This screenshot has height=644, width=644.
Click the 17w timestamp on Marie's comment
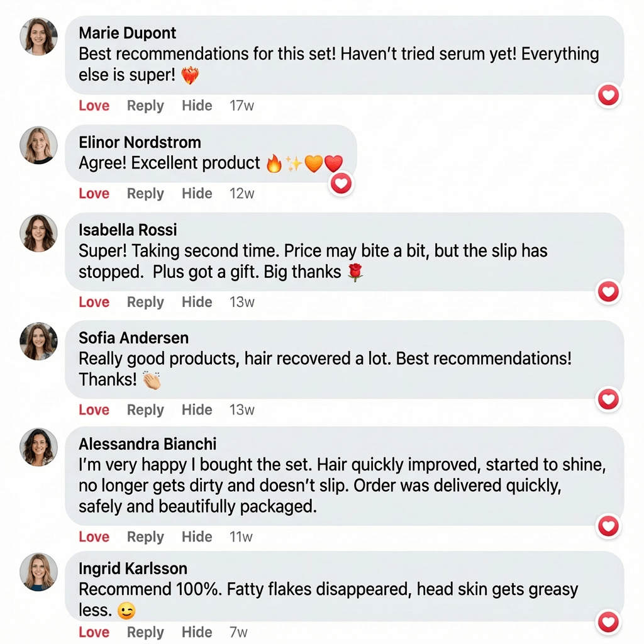(241, 106)
